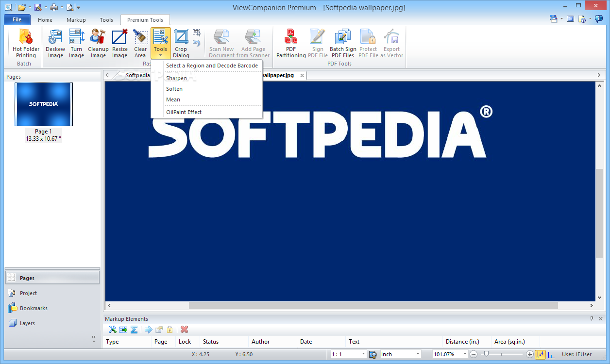The image size is (610, 364).
Task: Open the Bookmarks navigation button
Action: [x=52, y=308]
